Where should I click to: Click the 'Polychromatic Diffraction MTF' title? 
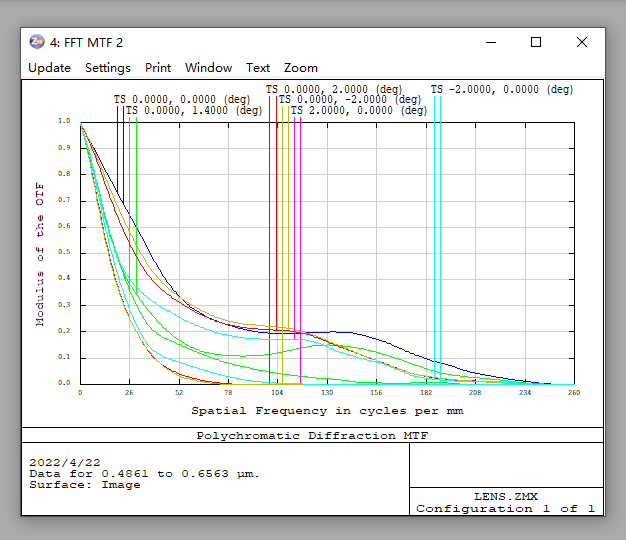coord(312,435)
